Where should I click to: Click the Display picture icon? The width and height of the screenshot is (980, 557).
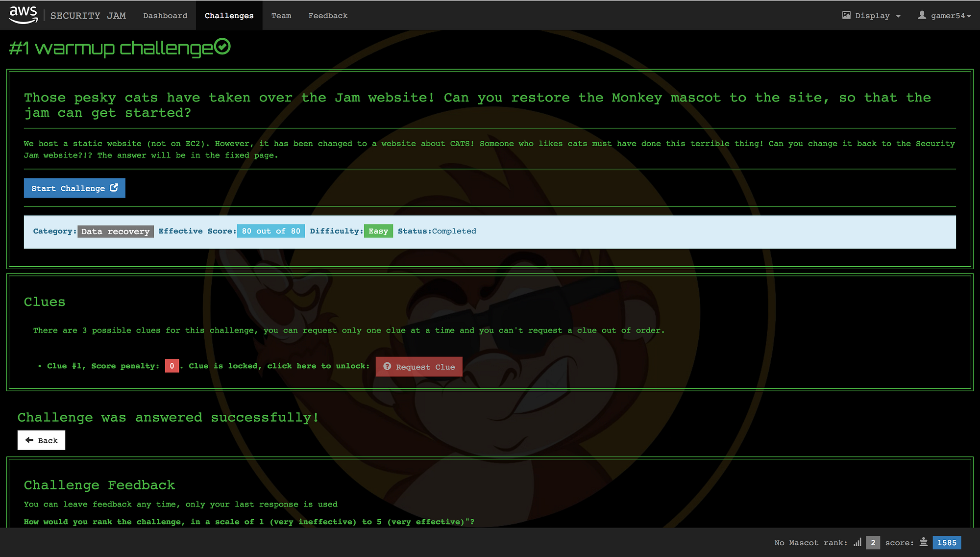coord(846,15)
